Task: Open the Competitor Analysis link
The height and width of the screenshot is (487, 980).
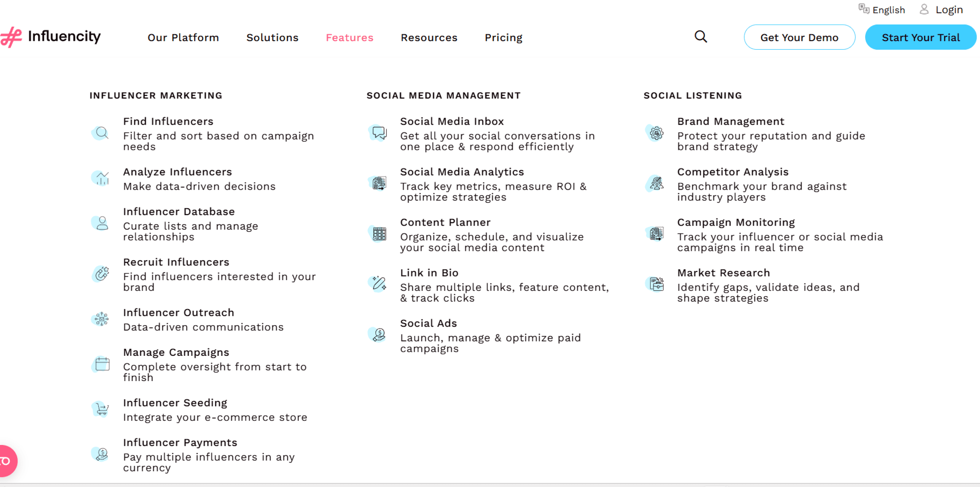Action: (x=732, y=172)
